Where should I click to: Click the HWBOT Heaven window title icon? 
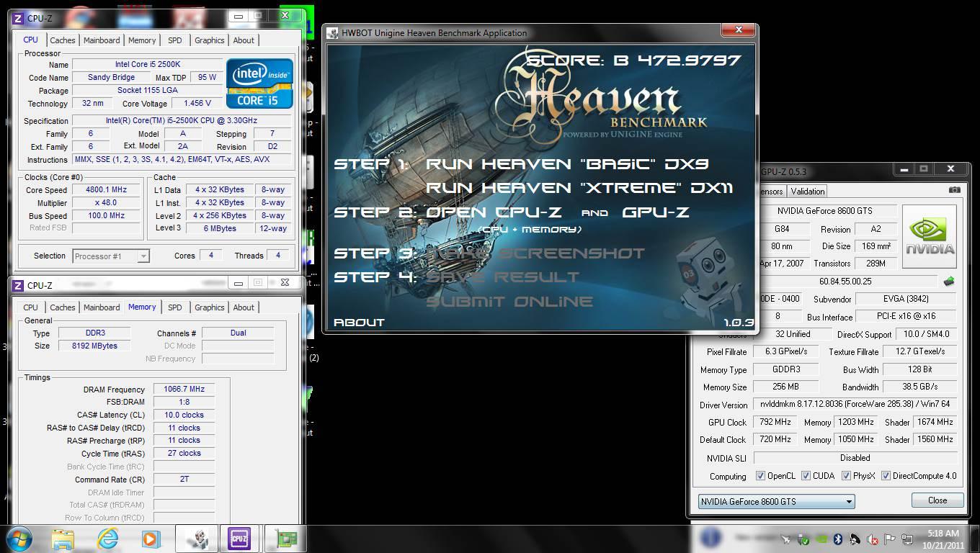pos(333,32)
